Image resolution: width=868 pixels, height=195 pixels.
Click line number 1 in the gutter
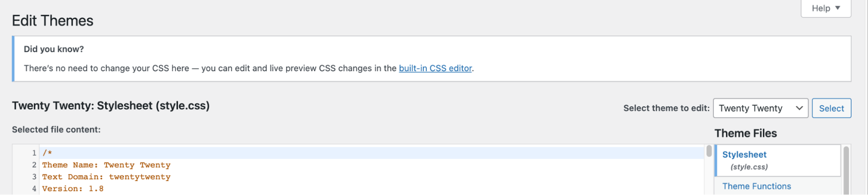(x=34, y=153)
